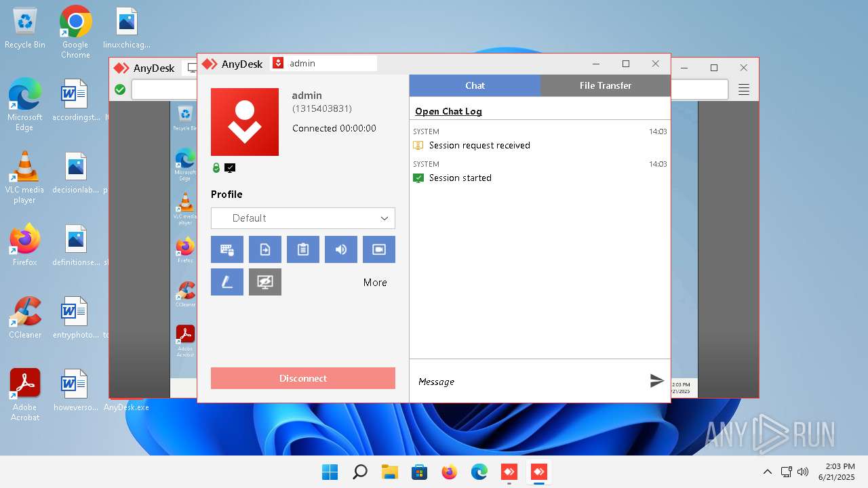Select accordingst... Word document on desktop
Viewport: 868px width, 488px height.
click(75, 101)
